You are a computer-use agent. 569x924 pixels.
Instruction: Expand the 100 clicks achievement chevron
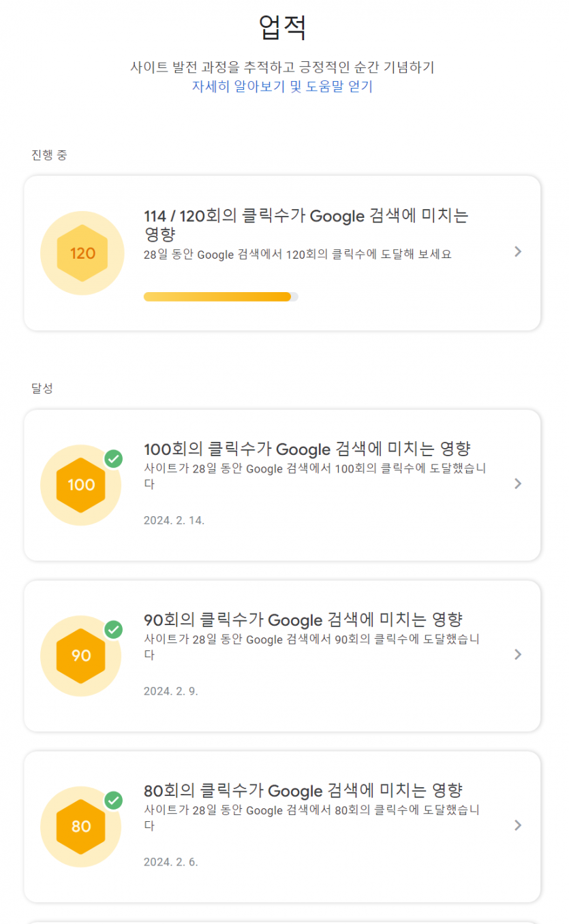(518, 483)
